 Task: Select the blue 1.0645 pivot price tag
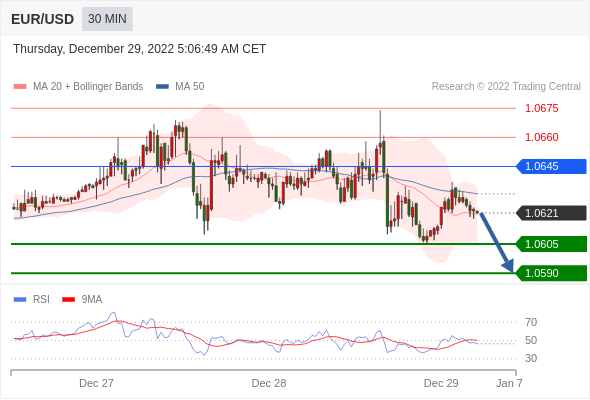(551, 166)
